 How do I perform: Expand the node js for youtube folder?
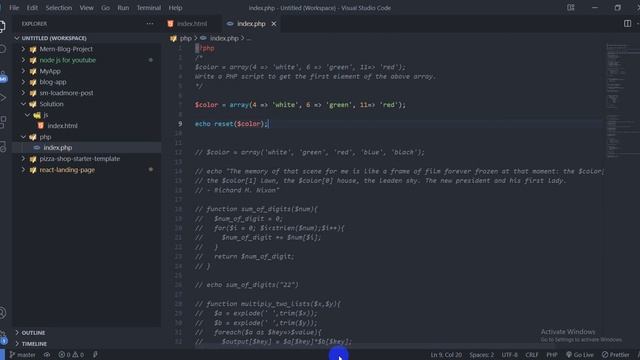click(24, 60)
